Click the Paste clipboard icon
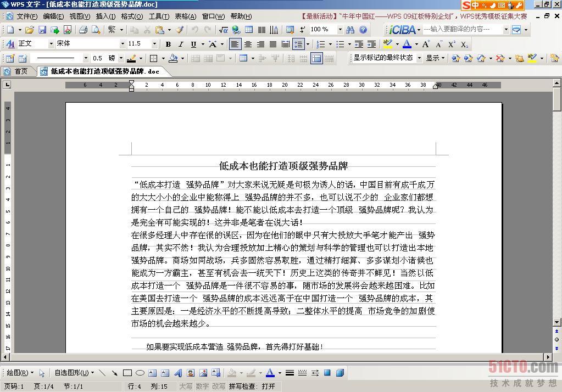Screen dimensions: 562x392 click(x=159, y=30)
